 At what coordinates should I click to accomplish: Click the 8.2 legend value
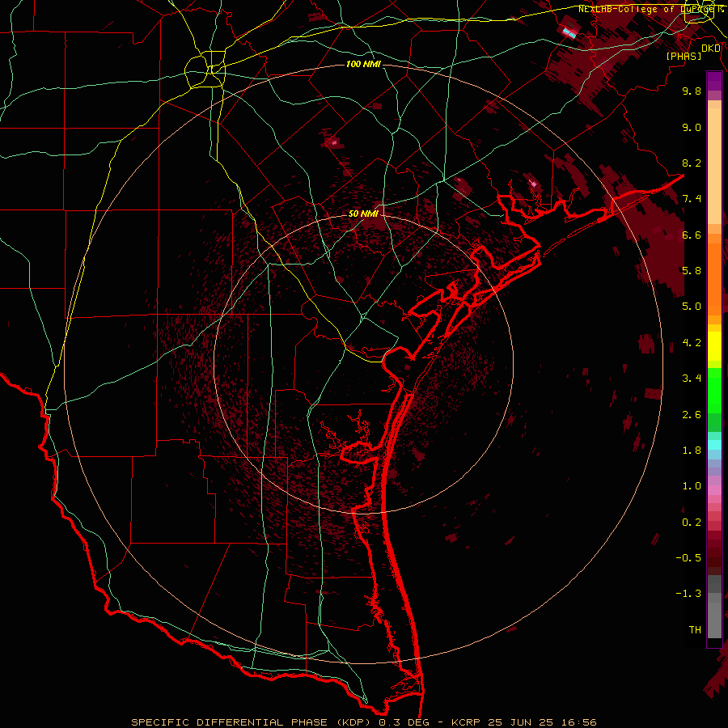click(692, 163)
